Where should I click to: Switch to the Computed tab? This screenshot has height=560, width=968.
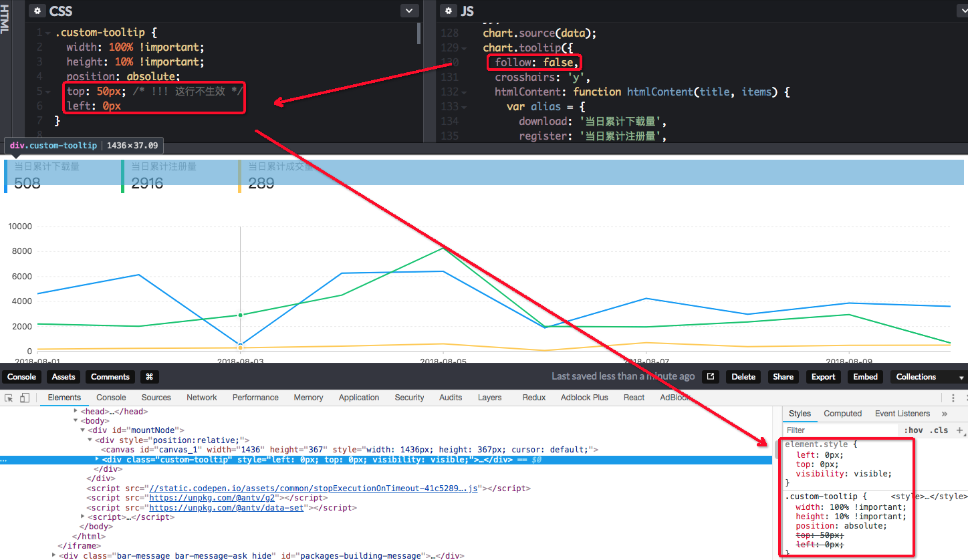coord(842,413)
